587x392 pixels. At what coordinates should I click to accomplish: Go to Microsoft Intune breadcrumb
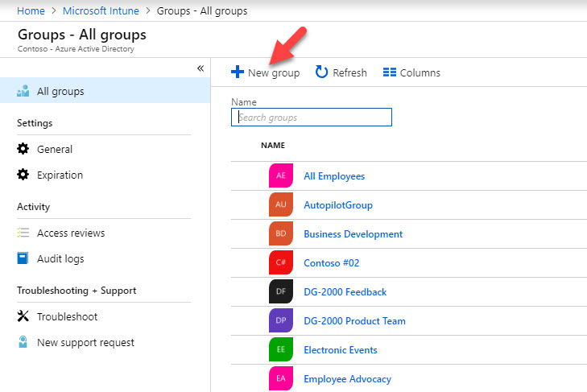tap(101, 10)
